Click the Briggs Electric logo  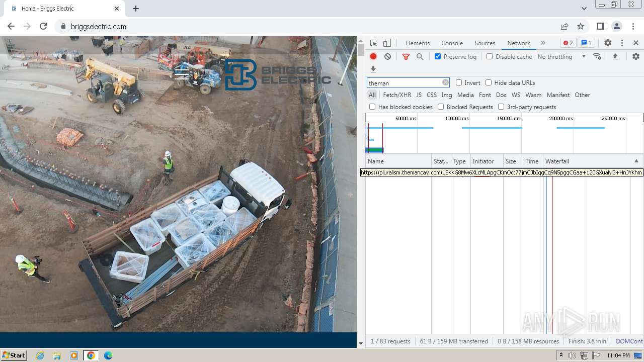278,75
